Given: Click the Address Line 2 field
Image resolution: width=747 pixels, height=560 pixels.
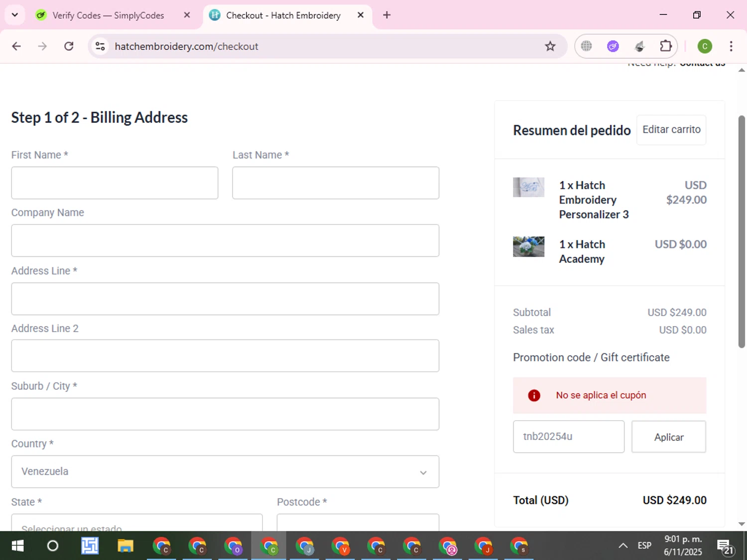Looking at the screenshot, I should point(225,356).
